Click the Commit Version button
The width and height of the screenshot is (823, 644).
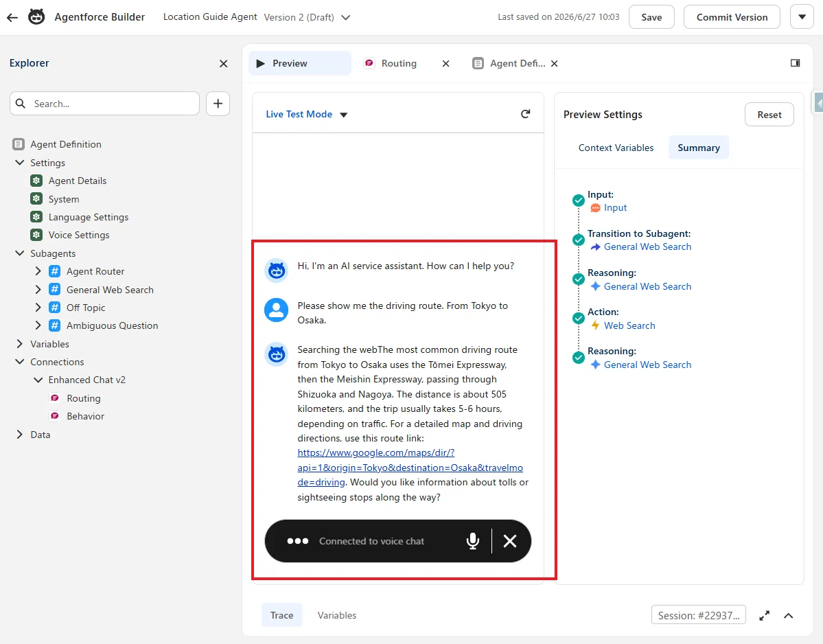732,17
